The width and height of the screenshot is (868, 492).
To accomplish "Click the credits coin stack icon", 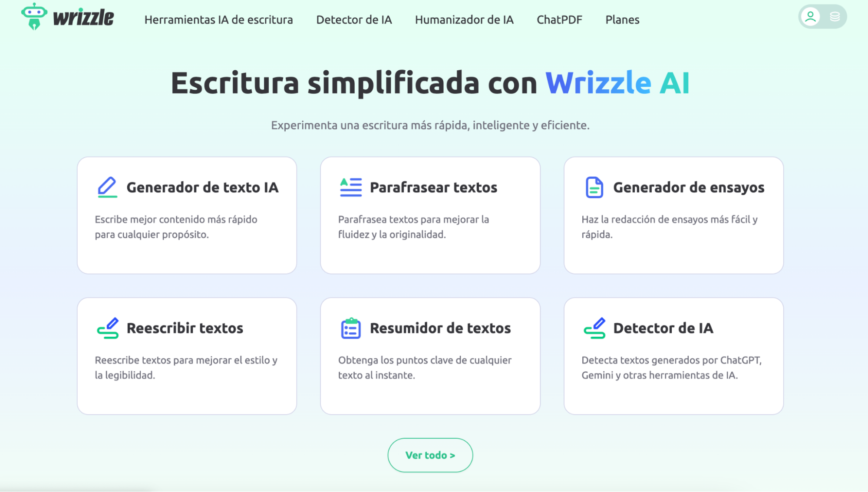I will [835, 17].
